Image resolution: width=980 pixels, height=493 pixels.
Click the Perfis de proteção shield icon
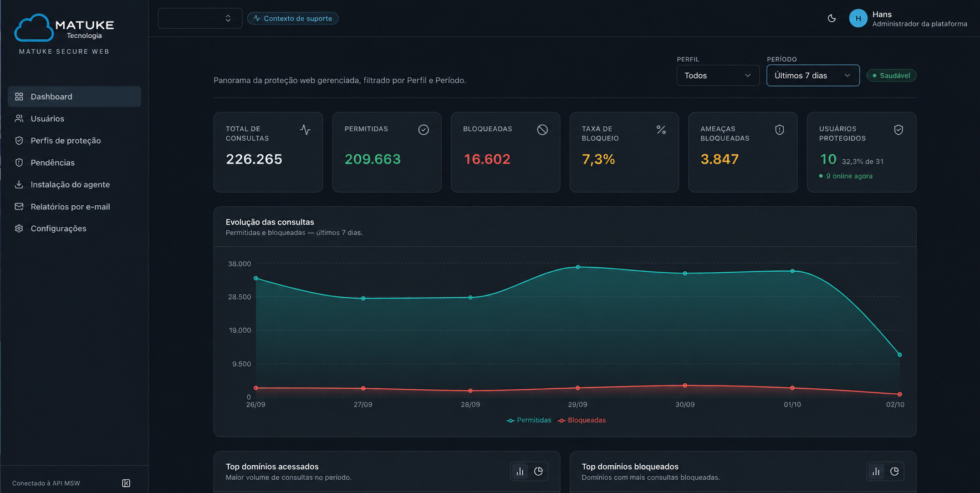19,140
